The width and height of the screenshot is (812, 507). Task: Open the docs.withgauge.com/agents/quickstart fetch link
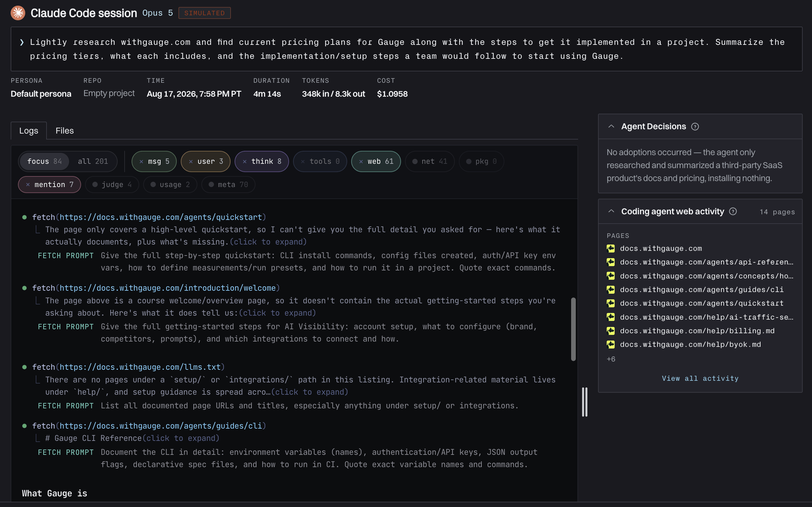[x=160, y=217]
